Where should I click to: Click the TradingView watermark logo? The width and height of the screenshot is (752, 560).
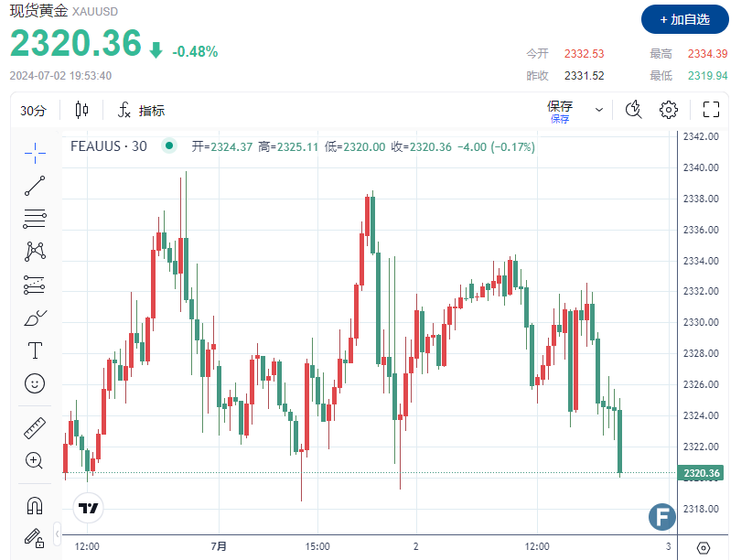coord(89,508)
